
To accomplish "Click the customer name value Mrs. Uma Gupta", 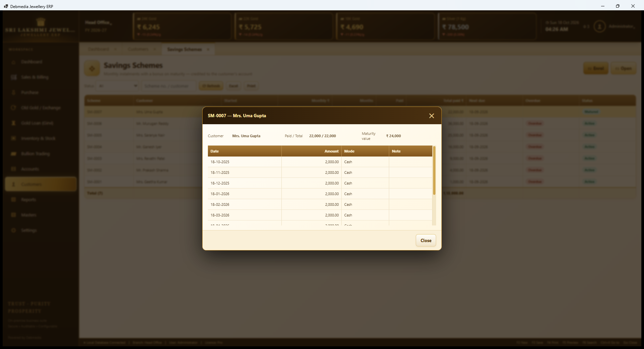I will point(246,136).
